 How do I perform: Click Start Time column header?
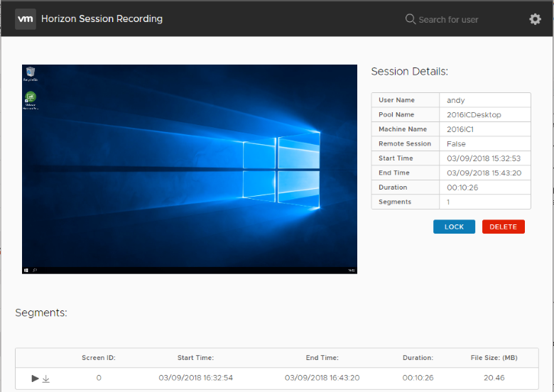tap(195, 358)
